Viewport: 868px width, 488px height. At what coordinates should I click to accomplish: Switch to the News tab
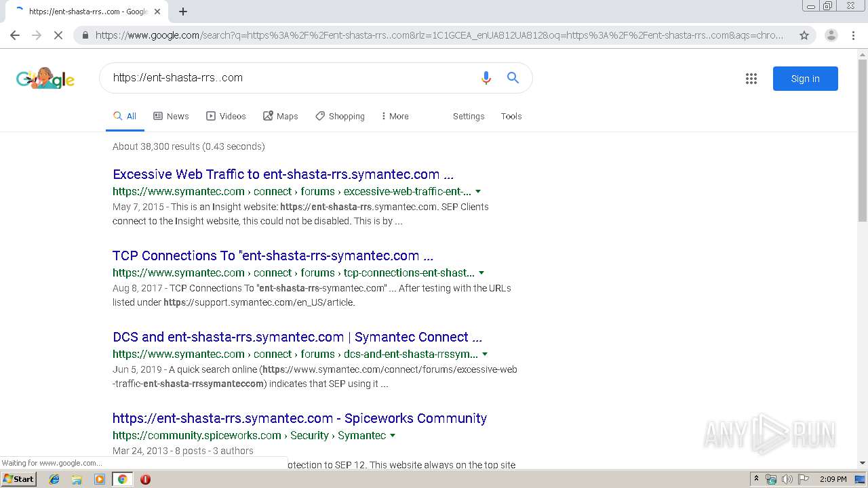171,116
